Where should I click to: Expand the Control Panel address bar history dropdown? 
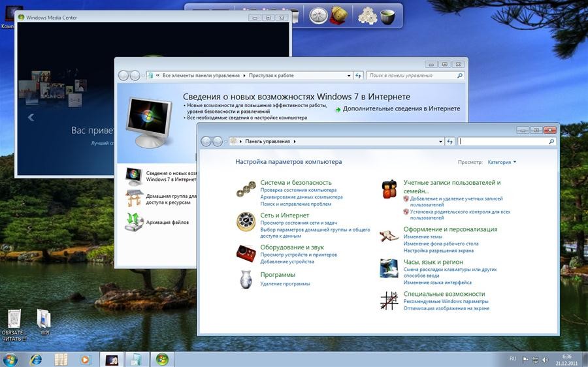[x=440, y=142]
